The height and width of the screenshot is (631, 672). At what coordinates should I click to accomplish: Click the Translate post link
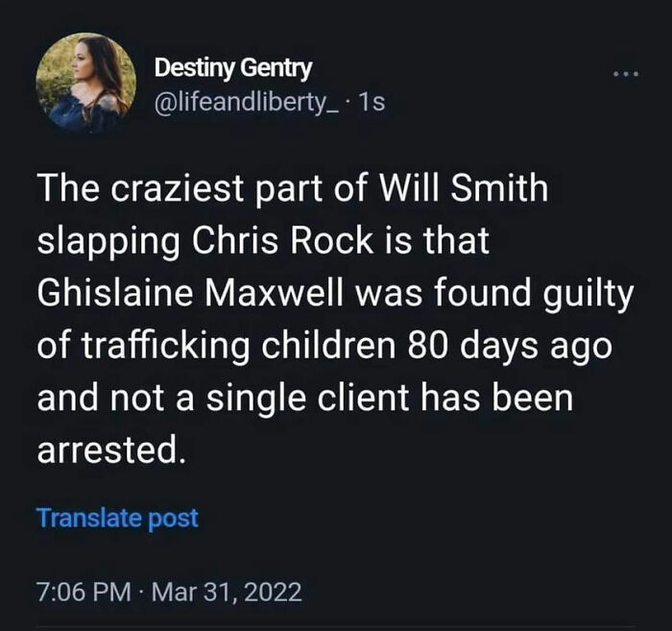point(117,518)
